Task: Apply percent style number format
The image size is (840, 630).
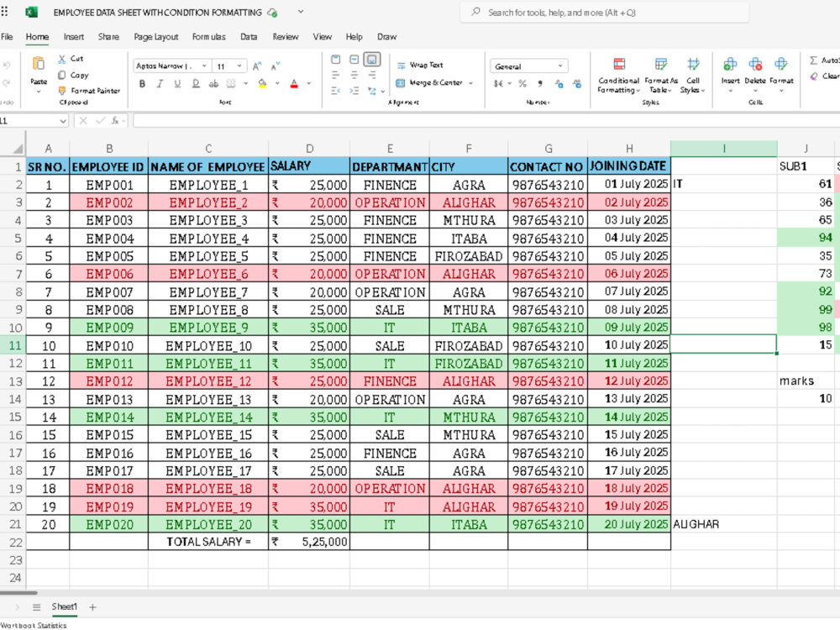Action: pos(522,83)
